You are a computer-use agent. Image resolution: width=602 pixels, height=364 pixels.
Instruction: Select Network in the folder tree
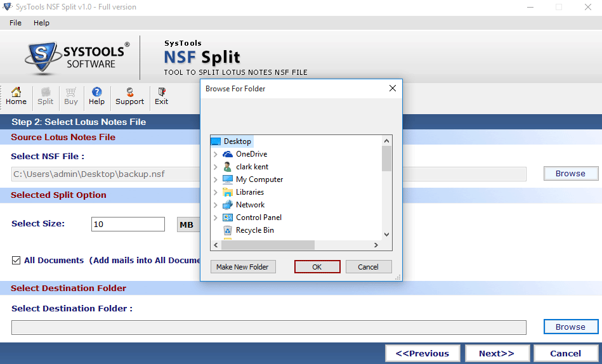coord(250,205)
